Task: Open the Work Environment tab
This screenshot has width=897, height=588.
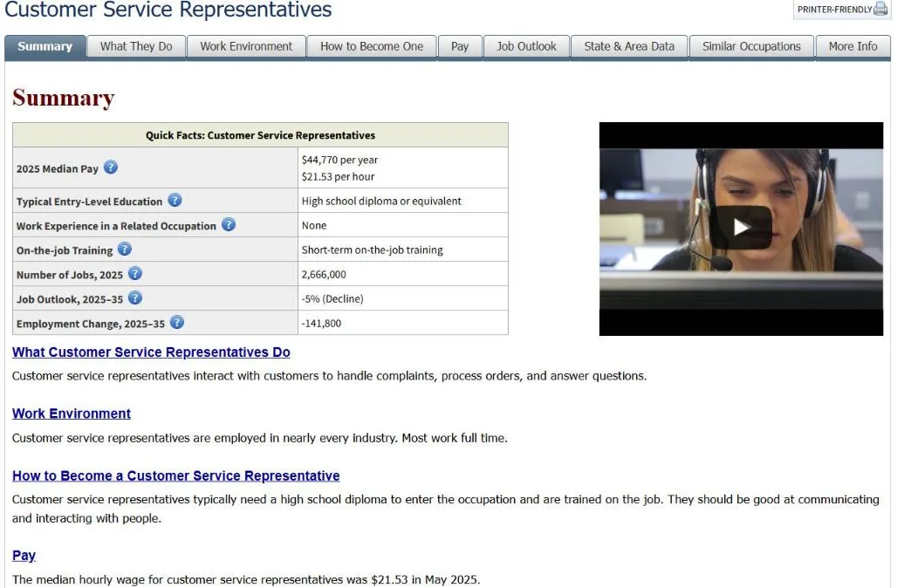Action: [246, 47]
